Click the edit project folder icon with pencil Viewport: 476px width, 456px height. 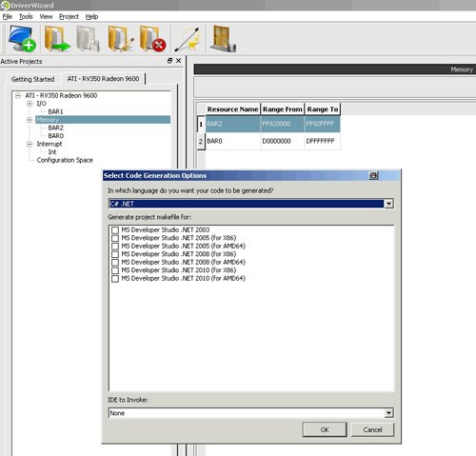click(x=120, y=39)
